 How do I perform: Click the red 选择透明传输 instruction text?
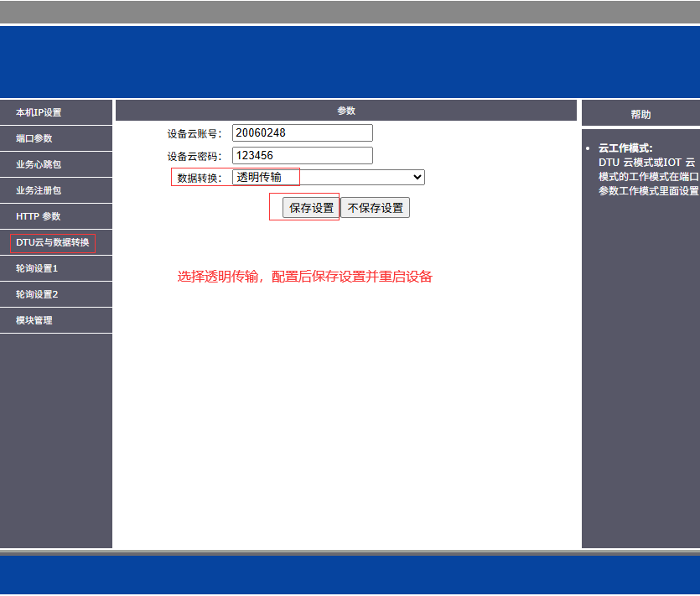pos(304,277)
